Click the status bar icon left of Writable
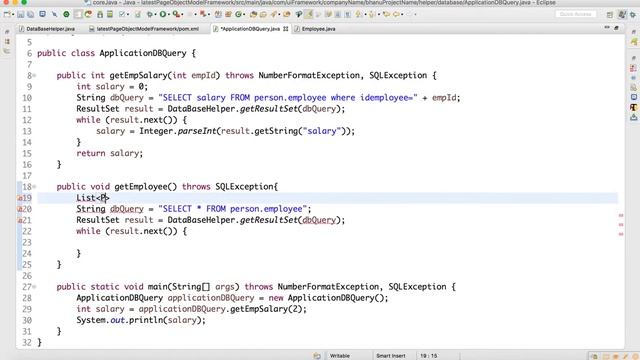Image resolution: width=640 pixels, height=360 pixels. point(317,356)
